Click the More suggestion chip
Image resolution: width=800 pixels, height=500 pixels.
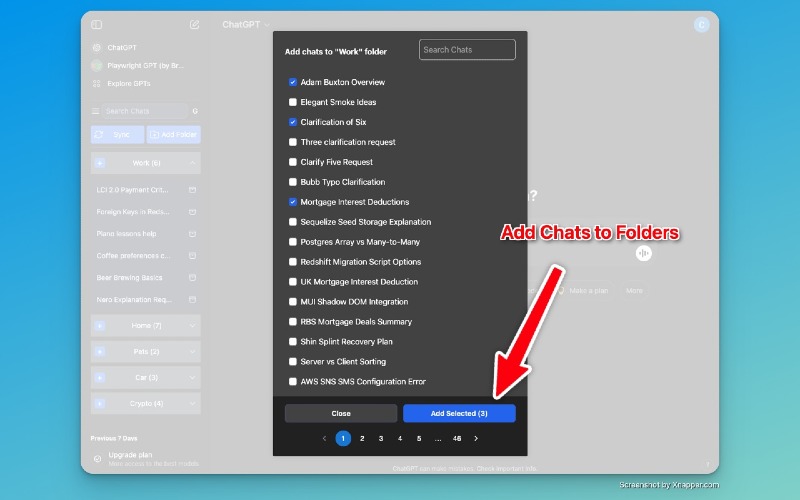[x=634, y=291]
